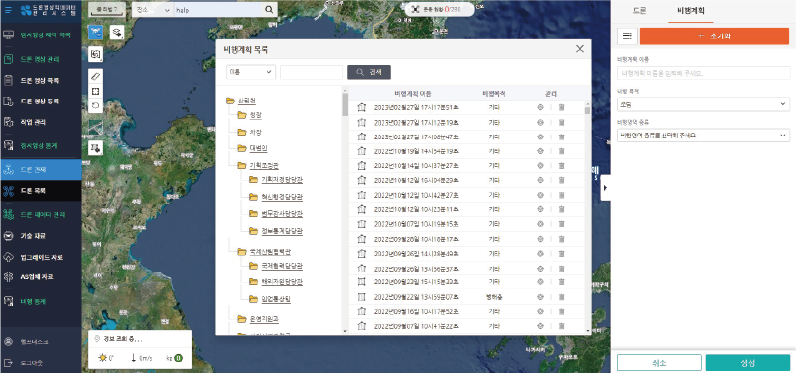796x374 pixels.
Task: Delete the 17시17분51초 plan via trash icon
Action: pos(561,108)
